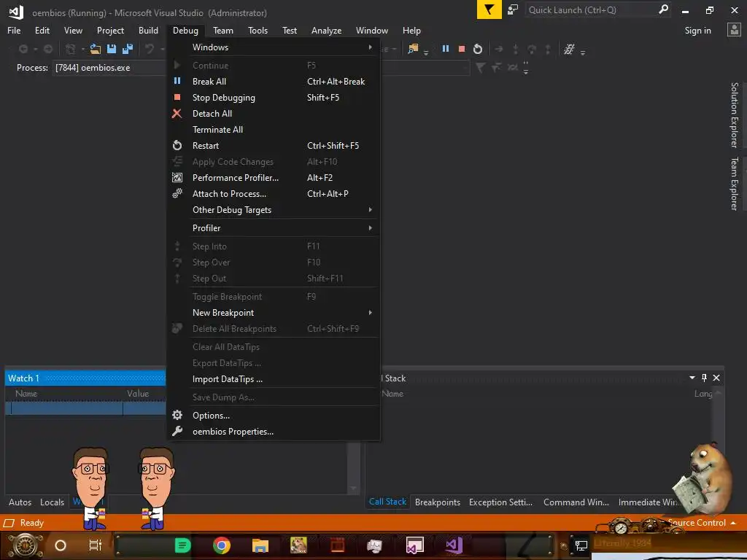Viewport: 747px width, 560px height.
Task: Click the Watch 1 Value column header
Action: pos(138,393)
